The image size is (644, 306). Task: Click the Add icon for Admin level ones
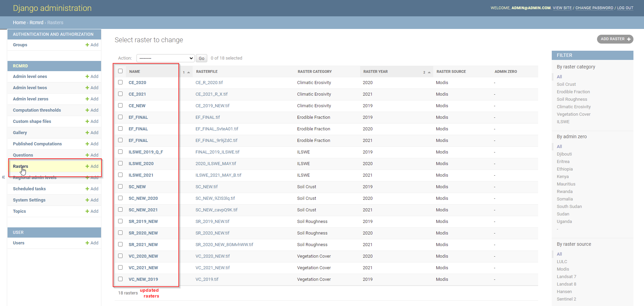coord(92,77)
